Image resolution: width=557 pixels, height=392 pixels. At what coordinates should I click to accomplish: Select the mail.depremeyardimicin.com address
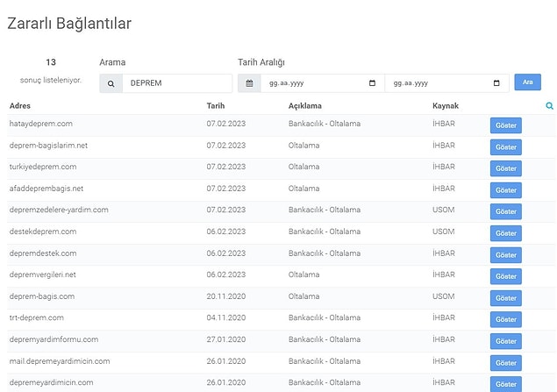(60, 361)
